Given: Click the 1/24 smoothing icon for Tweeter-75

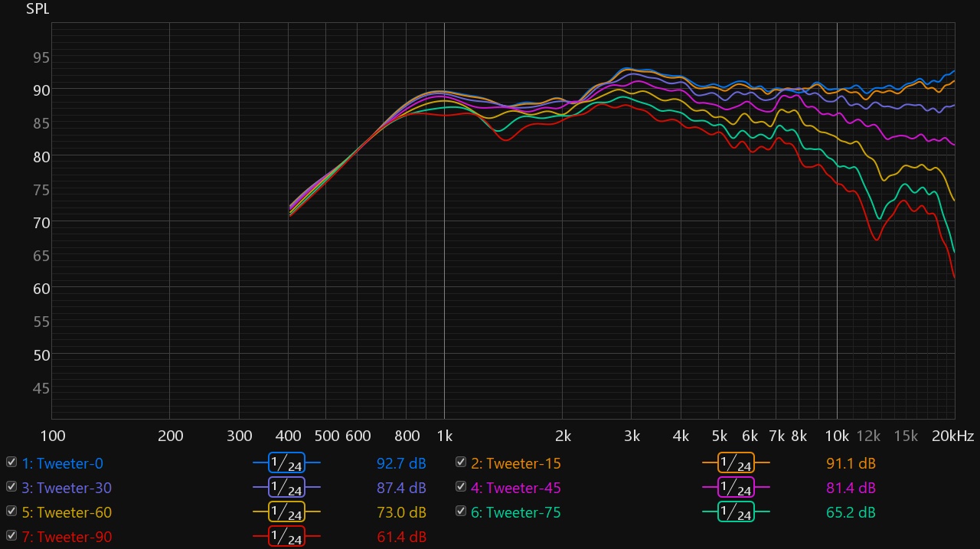Looking at the screenshot, I should coord(736,512).
